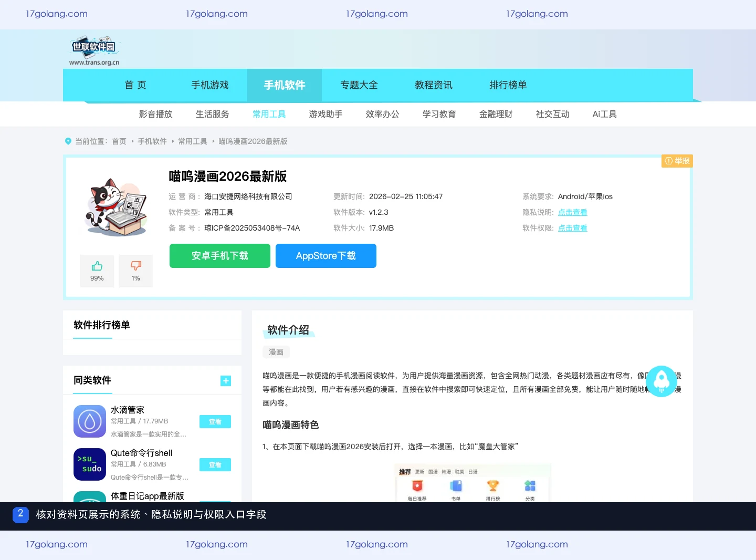Select 生活服务 subcategory
Viewport: 756px width, 560px height.
[x=213, y=114]
